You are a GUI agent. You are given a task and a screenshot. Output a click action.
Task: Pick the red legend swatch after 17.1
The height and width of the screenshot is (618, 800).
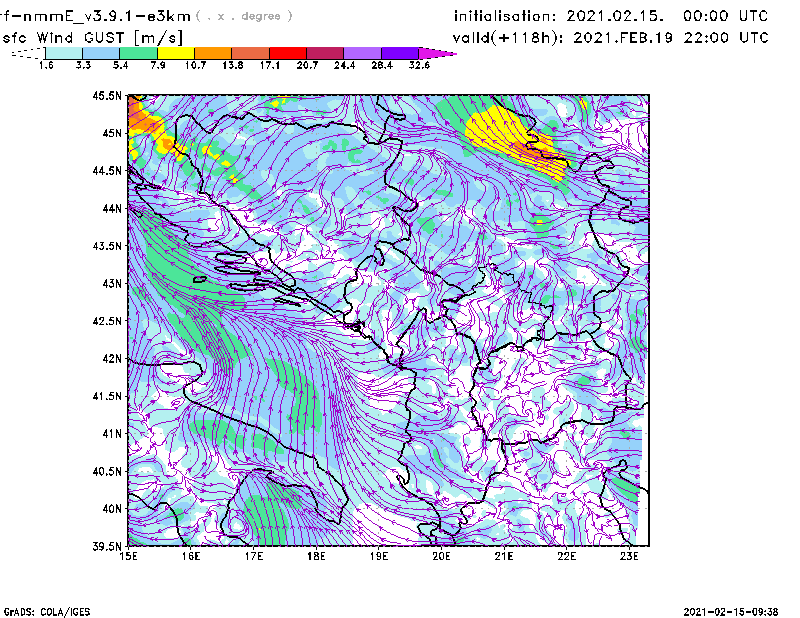pos(288,53)
